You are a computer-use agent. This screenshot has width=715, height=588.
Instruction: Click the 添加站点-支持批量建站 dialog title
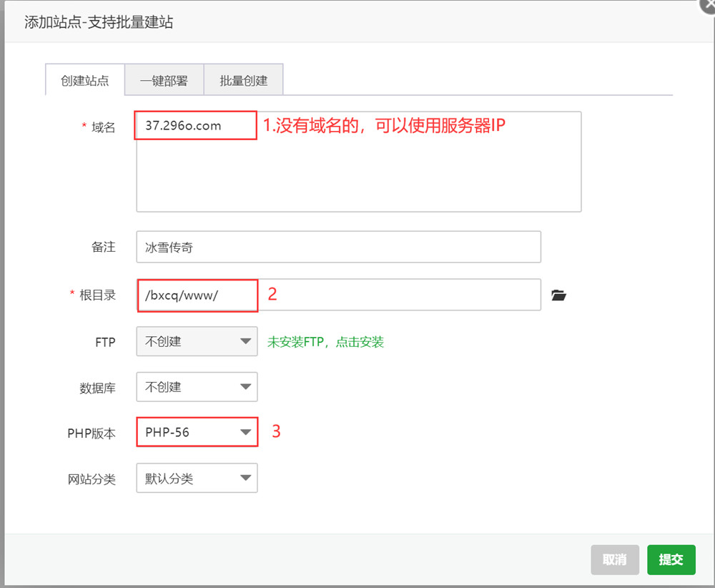point(99,22)
